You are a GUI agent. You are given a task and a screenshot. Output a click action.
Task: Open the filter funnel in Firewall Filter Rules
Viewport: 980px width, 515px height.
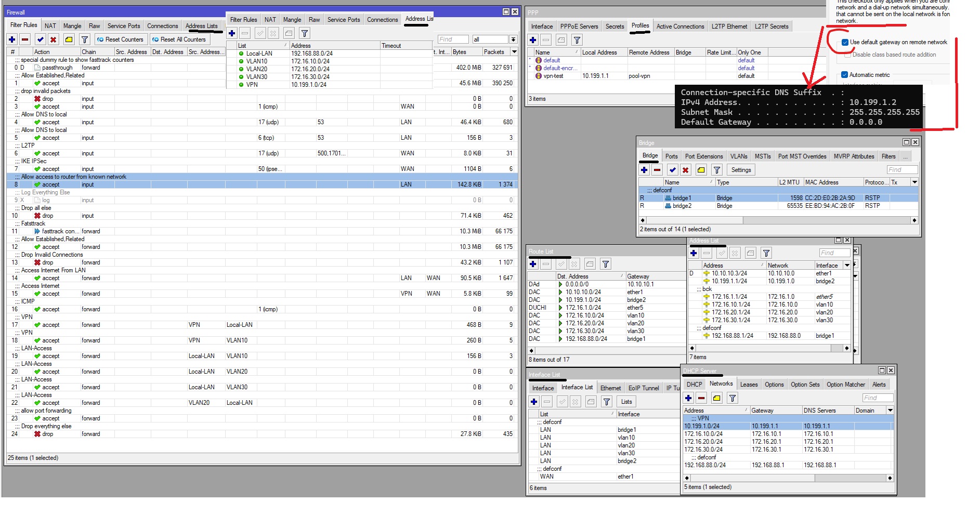pos(85,39)
